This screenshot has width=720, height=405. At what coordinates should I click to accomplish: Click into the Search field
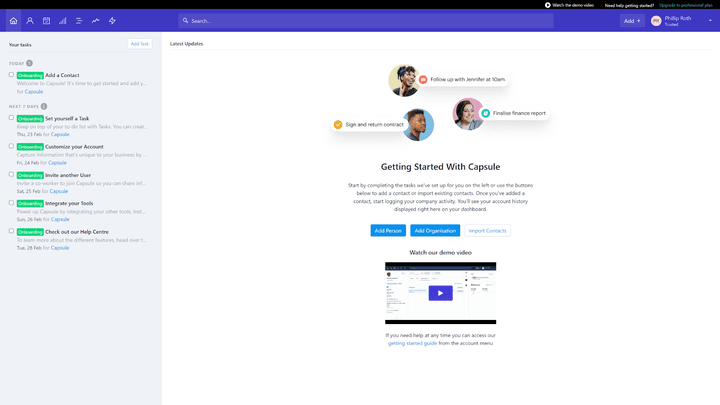(365, 20)
